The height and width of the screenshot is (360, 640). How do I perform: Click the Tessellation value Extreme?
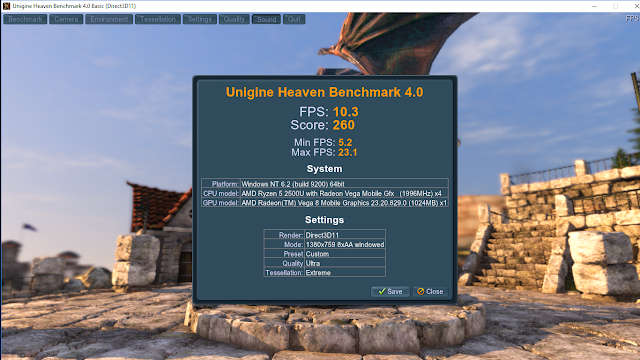tap(318, 273)
